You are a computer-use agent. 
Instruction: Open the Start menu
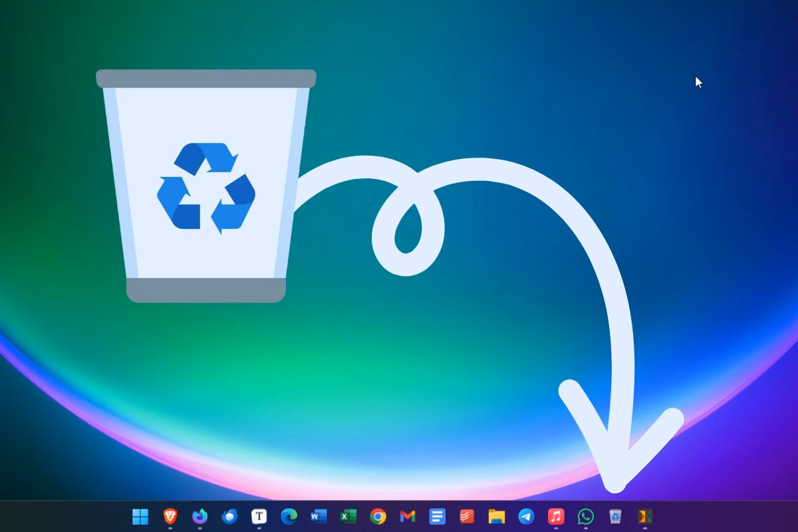pos(140,516)
